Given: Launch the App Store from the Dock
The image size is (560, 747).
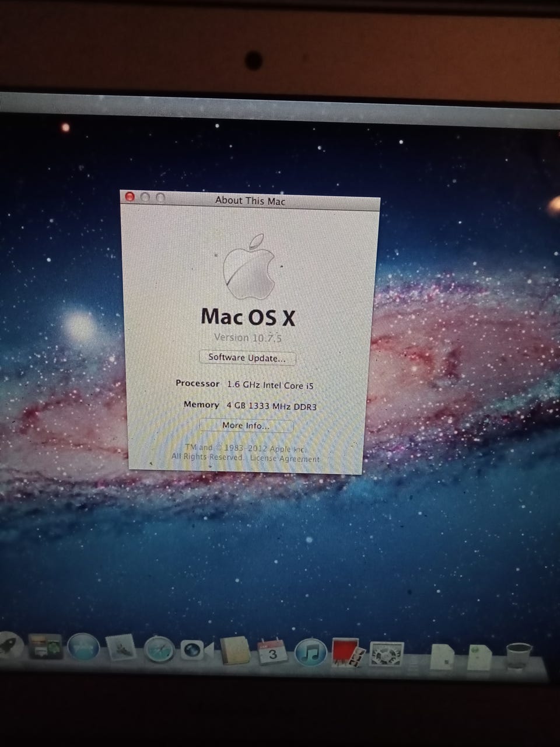Looking at the screenshot, I should point(83,648).
